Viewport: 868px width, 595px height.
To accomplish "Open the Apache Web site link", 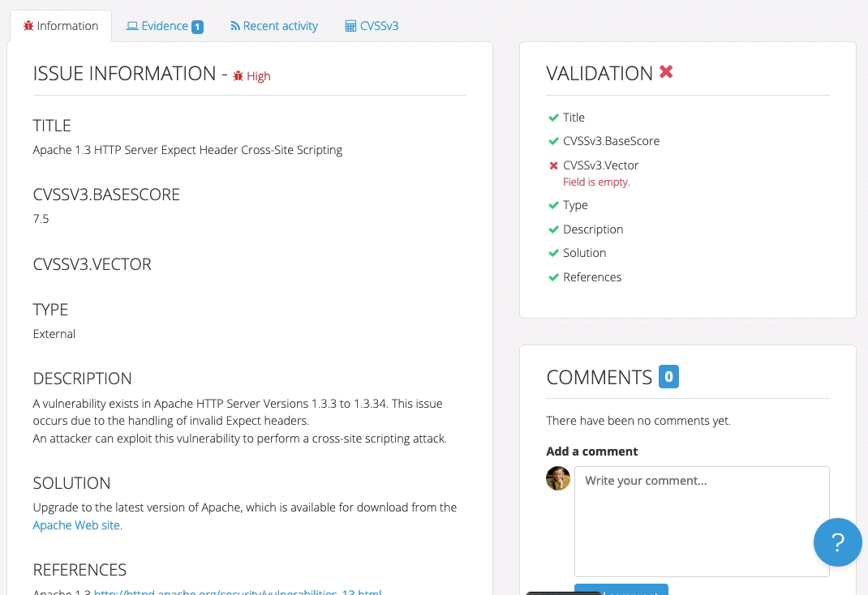I will [75, 524].
